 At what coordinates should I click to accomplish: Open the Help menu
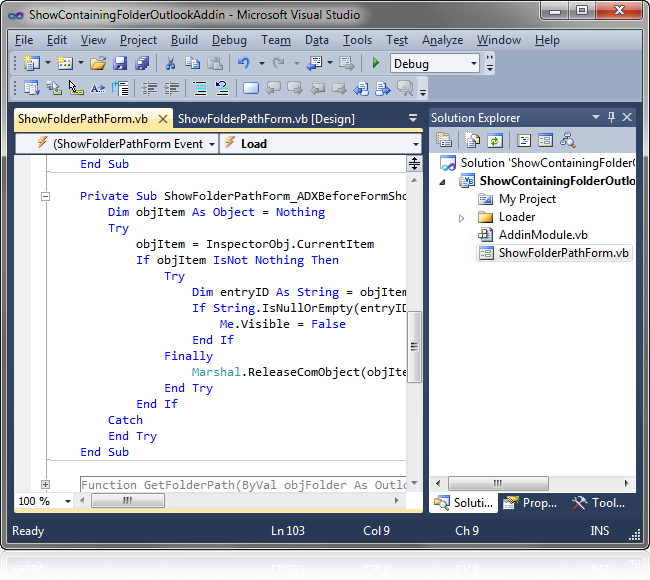click(547, 40)
